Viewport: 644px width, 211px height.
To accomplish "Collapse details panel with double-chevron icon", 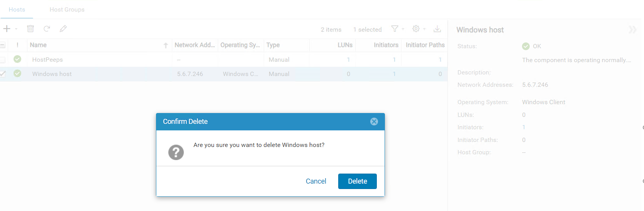I will [x=632, y=30].
